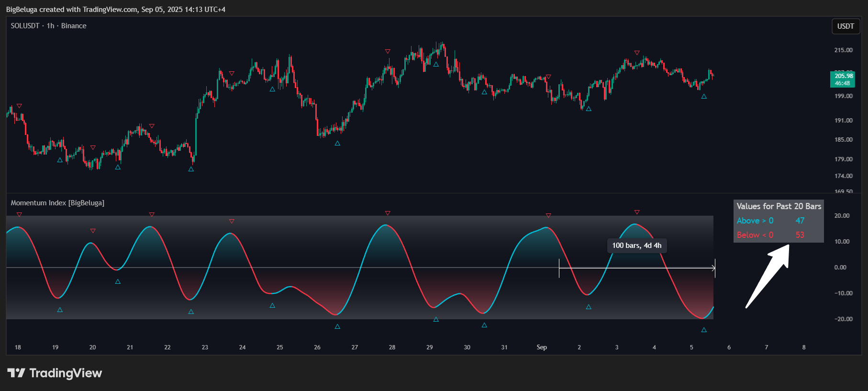Screen dimensions: 868x391
Task: Click the chart header text 'BigBeluga created with TradingView.com'
Action: (x=72, y=10)
